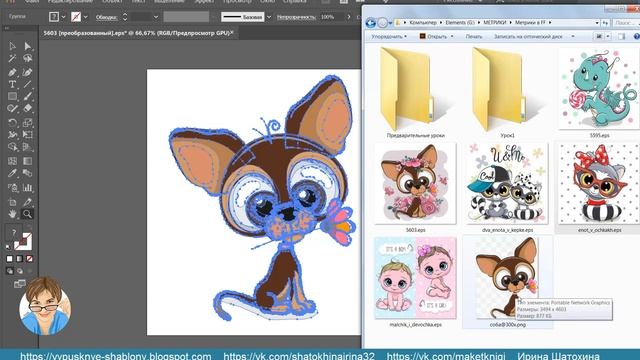
Task: Click Компьютер in Explorer breadcrumb
Action: point(423,23)
